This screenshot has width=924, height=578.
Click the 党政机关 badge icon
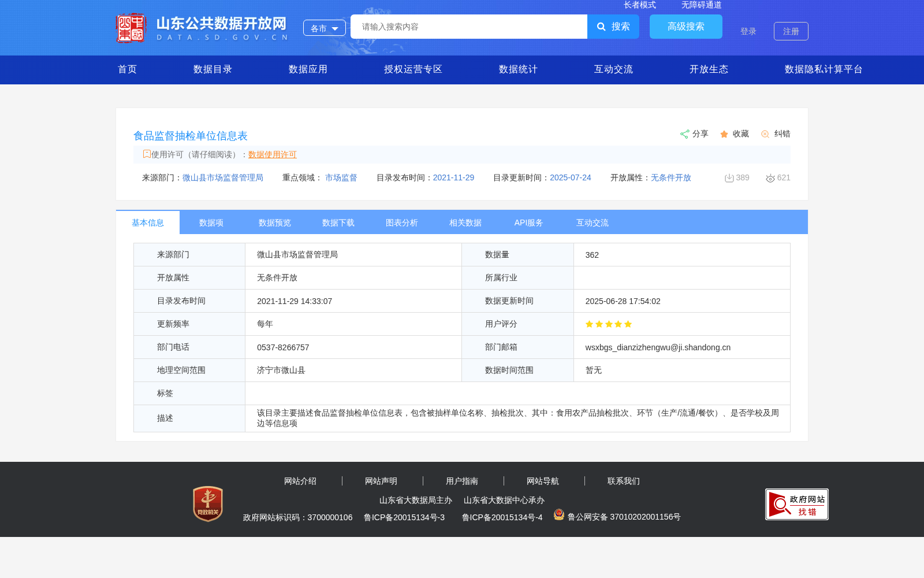[x=208, y=503]
